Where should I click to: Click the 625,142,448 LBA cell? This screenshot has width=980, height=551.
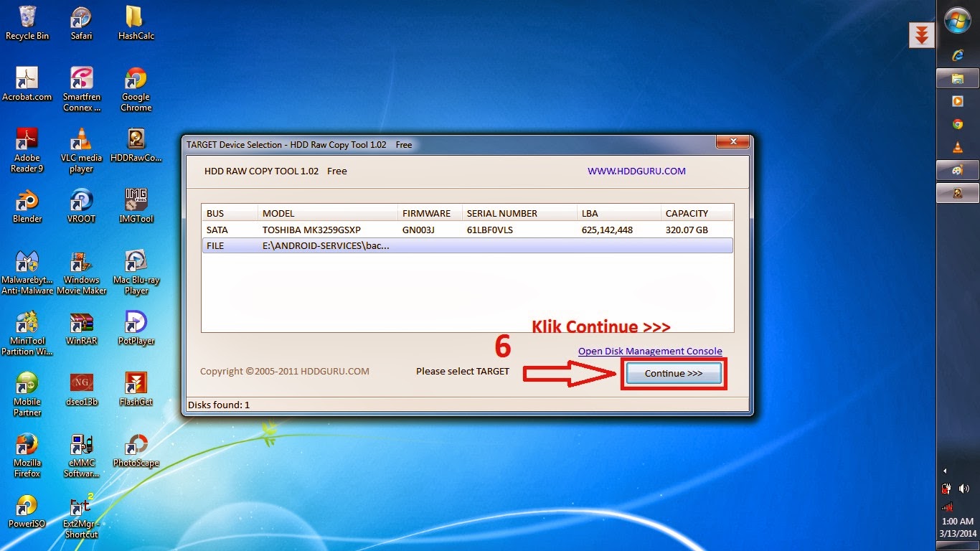(x=607, y=230)
